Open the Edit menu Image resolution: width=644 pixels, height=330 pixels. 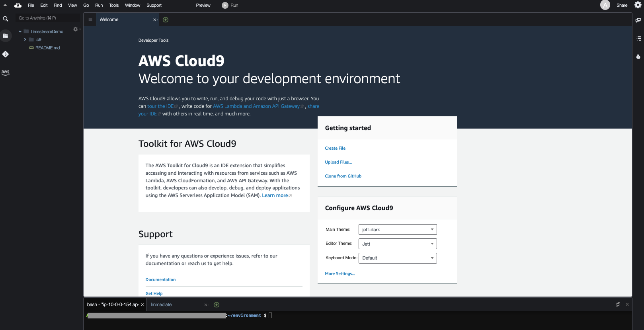coord(44,5)
